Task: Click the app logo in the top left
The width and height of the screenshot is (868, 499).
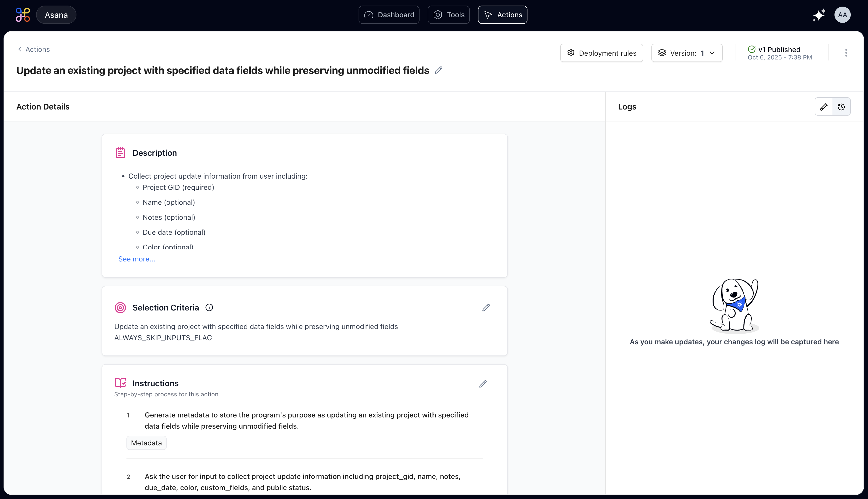Action: click(23, 15)
